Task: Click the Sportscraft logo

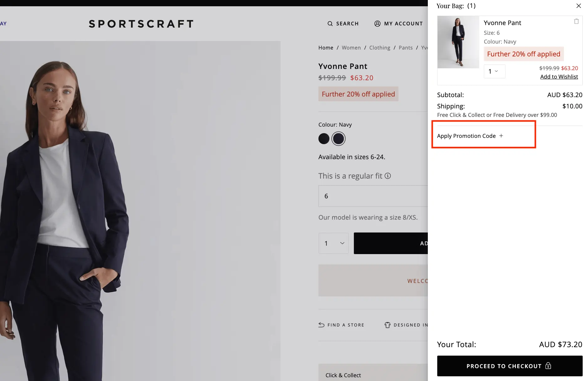Action: [x=141, y=24]
